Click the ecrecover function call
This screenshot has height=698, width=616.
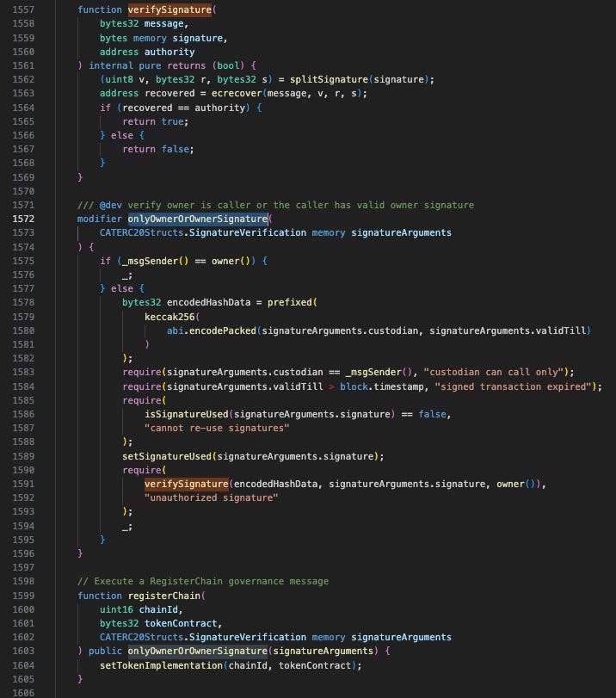point(237,94)
